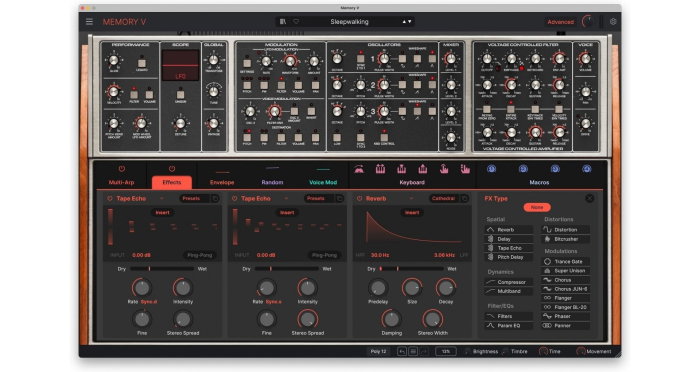700x372 pixels.
Task: Switch to the Voice Mod tab
Action: click(323, 182)
